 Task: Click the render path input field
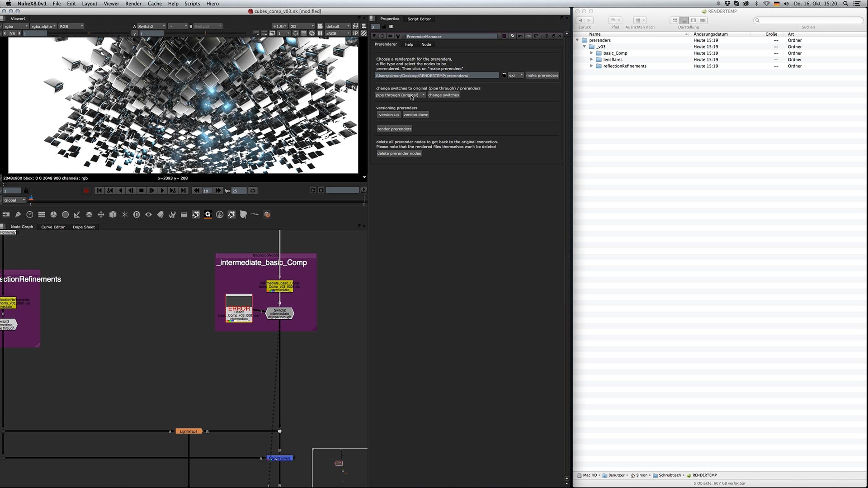(x=436, y=76)
